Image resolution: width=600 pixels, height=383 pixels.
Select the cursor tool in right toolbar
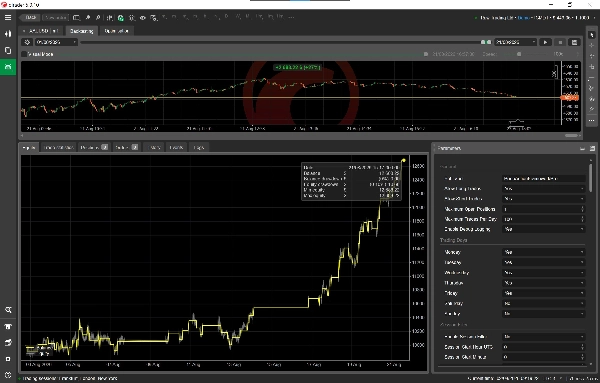click(x=592, y=35)
